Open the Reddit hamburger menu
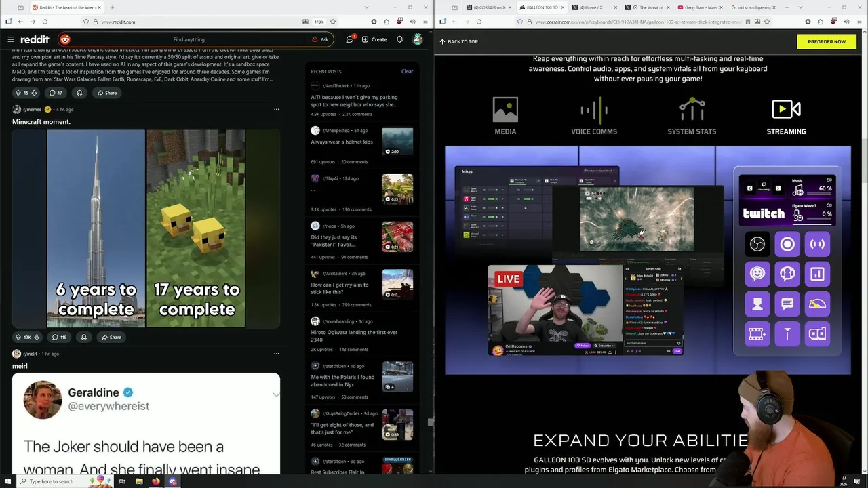Viewport: 868px width, 488px height. tap(10, 39)
